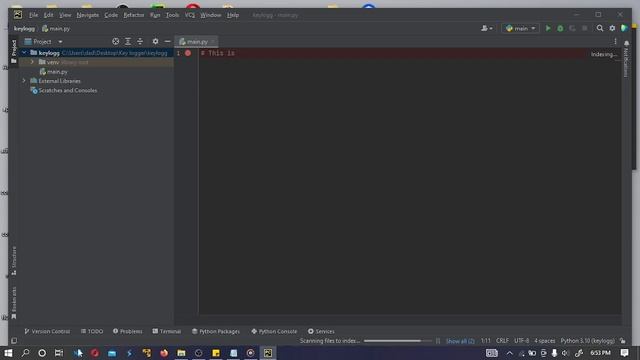
Task: Open the Terminal tool window tab
Action: (167, 331)
